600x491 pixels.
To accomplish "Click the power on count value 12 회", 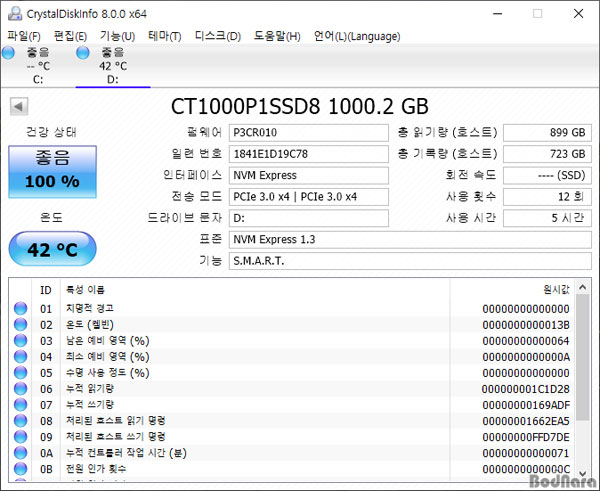I will click(547, 197).
